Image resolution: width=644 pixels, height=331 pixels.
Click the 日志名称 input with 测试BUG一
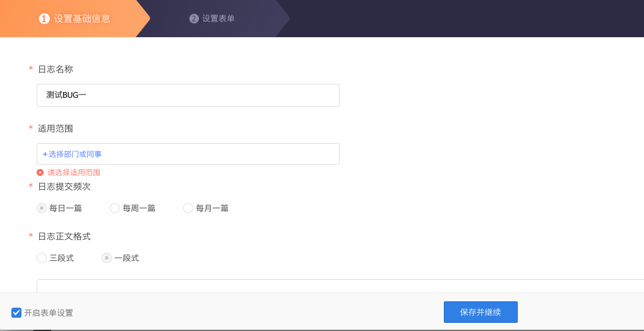188,95
